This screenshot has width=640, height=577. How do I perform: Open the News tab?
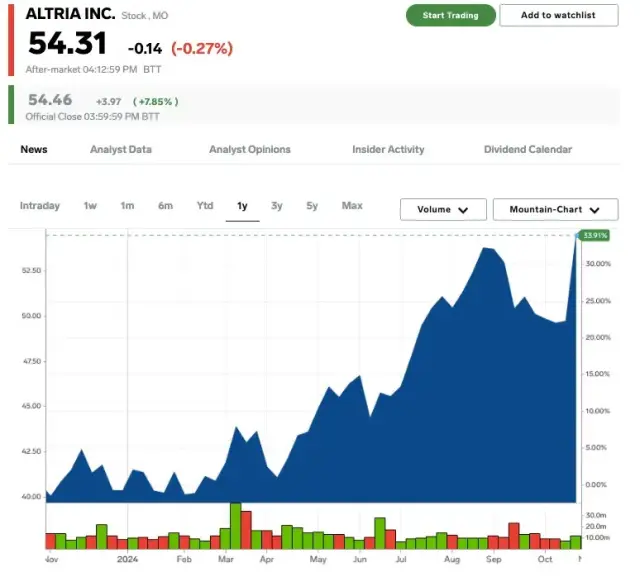(34, 150)
